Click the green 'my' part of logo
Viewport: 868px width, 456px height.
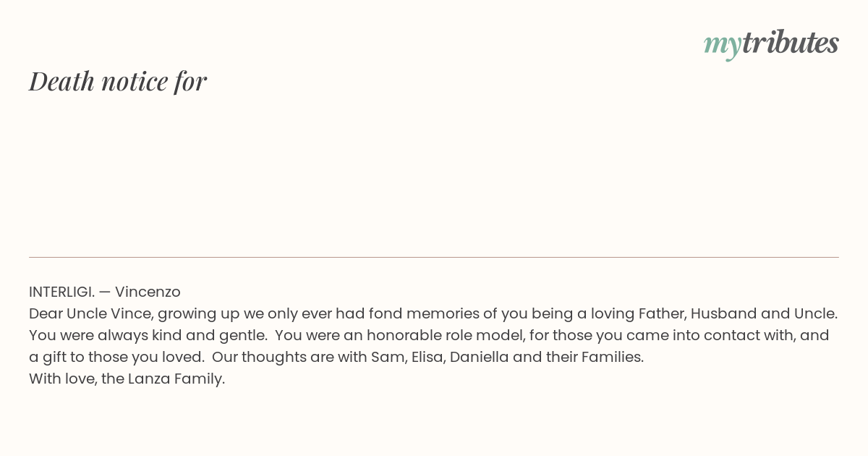point(723,46)
